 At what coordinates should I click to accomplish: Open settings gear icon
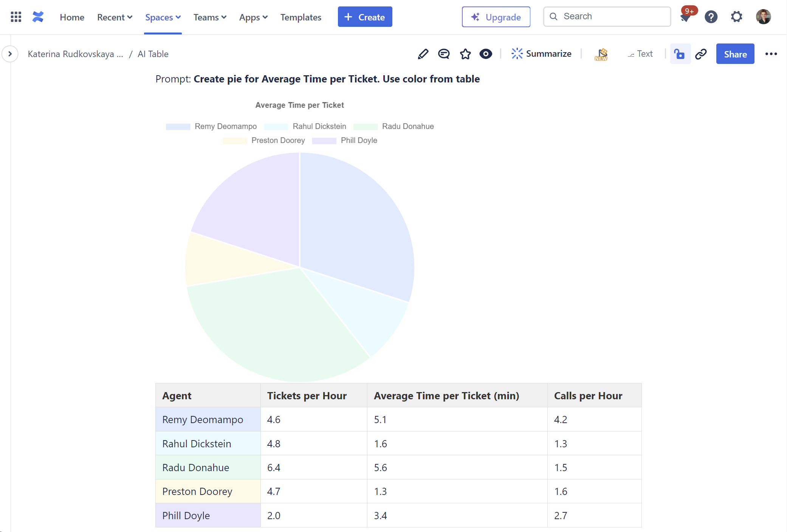736,17
